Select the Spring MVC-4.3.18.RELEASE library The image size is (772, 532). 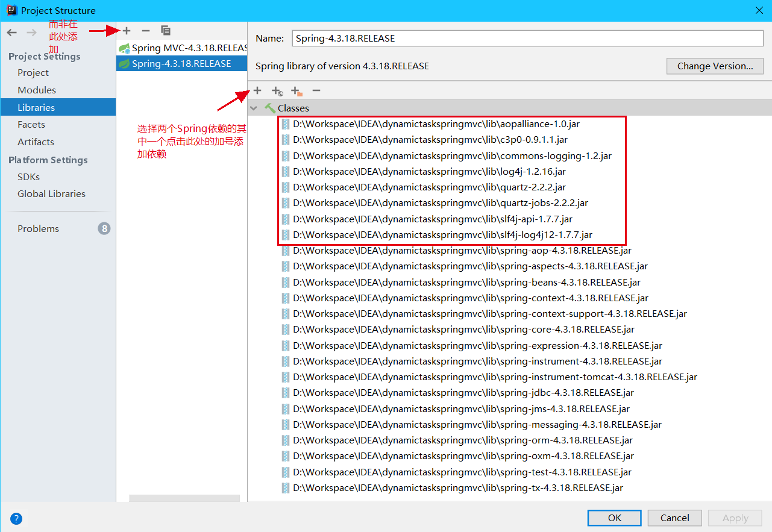pyautogui.click(x=181, y=48)
